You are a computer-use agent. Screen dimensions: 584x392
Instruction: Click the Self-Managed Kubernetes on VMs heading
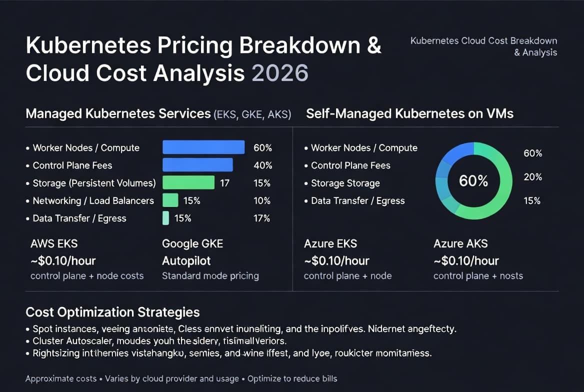point(409,113)
